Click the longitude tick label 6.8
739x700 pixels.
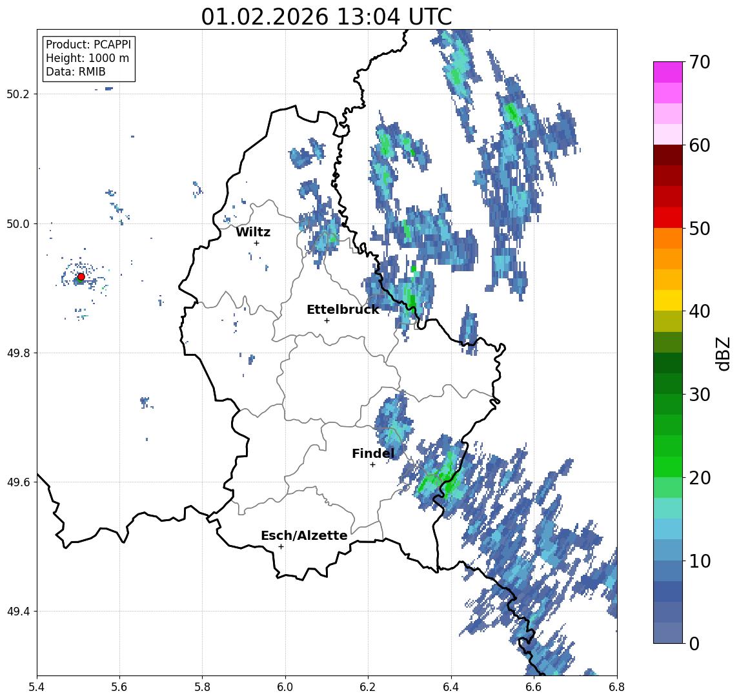point(616,687)
